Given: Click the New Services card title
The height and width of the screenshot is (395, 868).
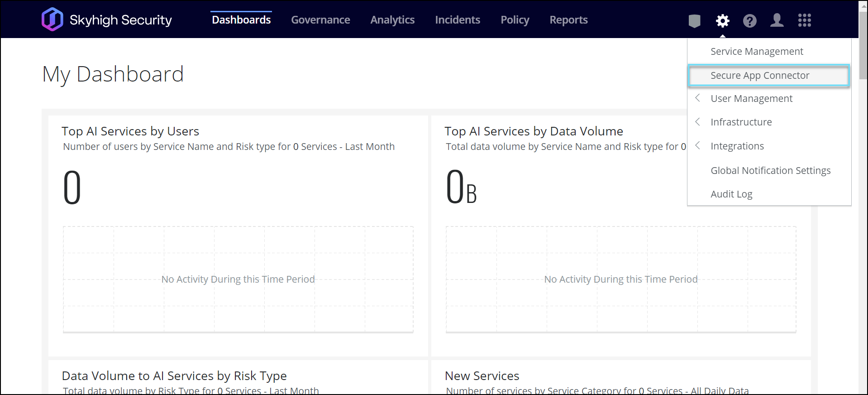Looking at the screenshot, I should [482, 376].
